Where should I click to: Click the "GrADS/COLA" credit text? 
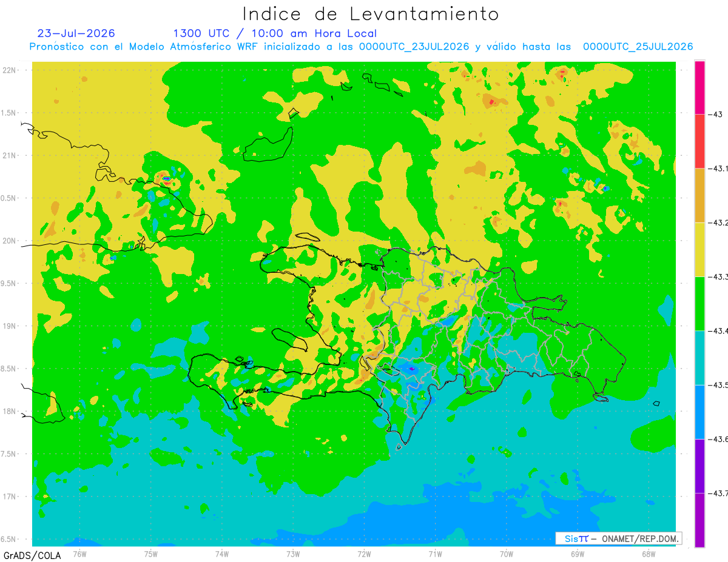click(32, 555)
